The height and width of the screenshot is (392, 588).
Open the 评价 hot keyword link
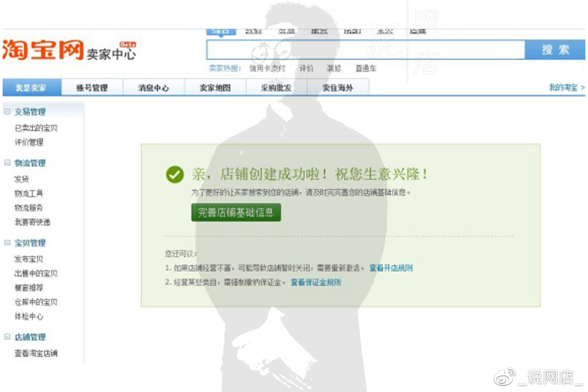pyautogui.click(x=306, y=68)
